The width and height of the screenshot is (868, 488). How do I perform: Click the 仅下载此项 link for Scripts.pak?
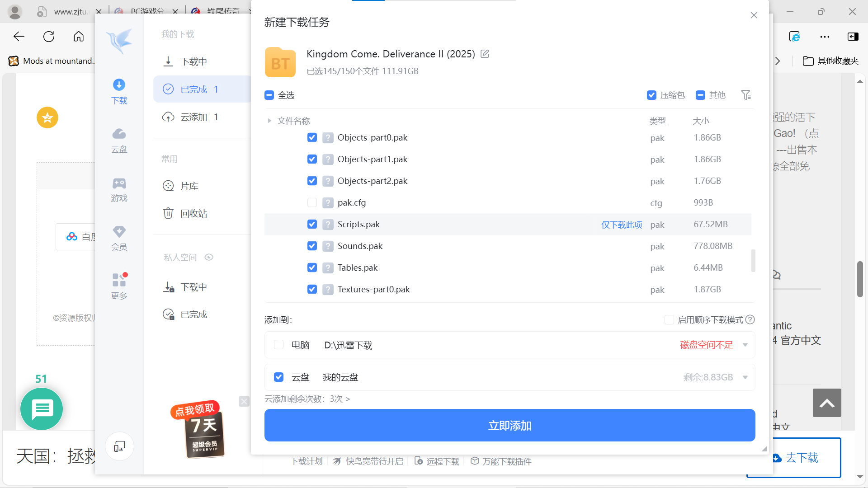tap(621, 225)
